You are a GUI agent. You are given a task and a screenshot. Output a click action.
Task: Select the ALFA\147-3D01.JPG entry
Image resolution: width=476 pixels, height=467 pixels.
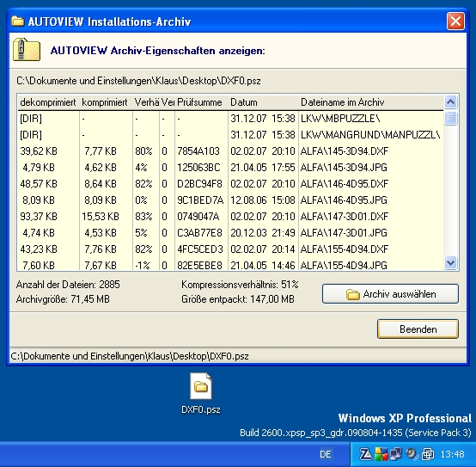point(230,233)
